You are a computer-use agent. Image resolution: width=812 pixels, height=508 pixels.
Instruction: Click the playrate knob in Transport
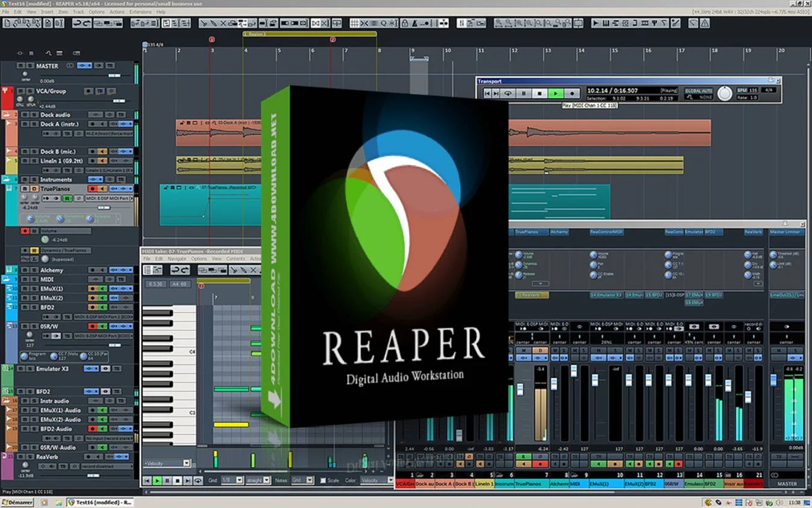point(725,93)
